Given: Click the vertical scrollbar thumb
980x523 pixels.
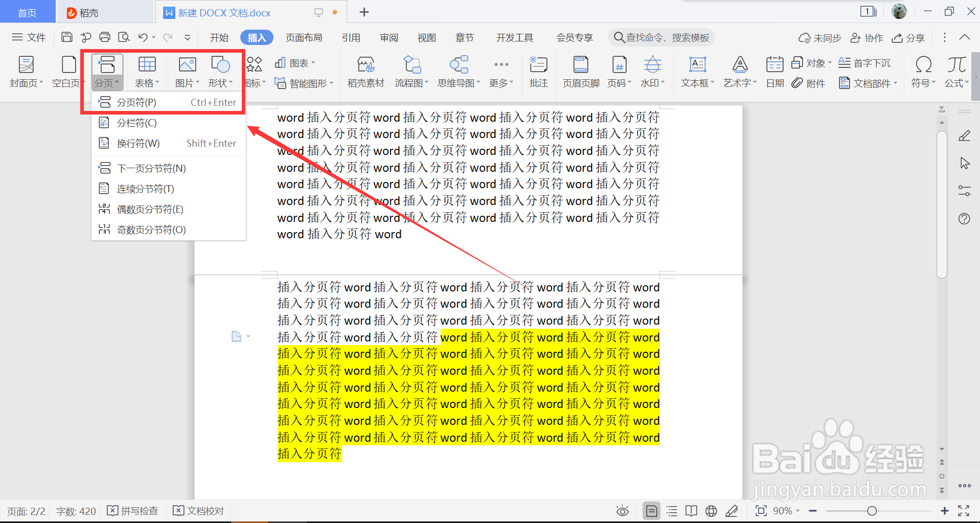Looking at the screenshot, I should 942,204.
